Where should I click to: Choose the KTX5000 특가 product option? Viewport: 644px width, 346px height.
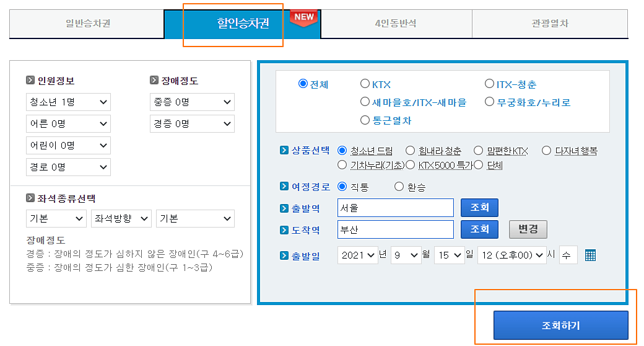point(410,165)
